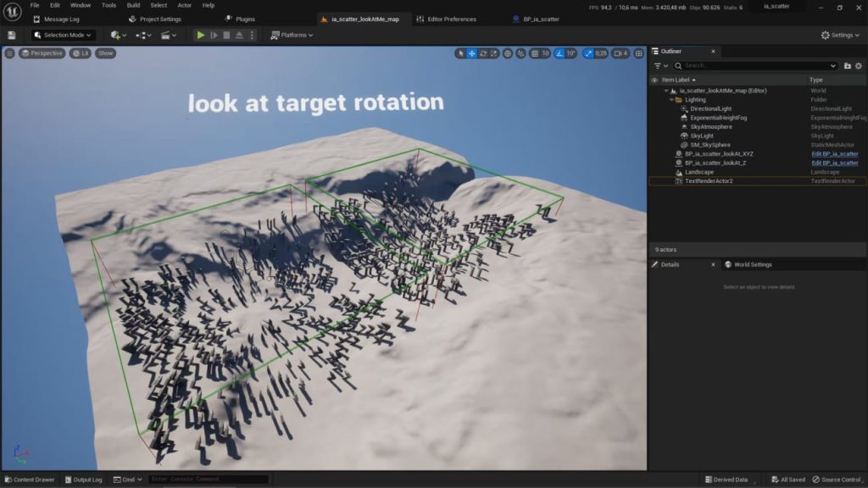Expand the Platforms dropdown
Screen dimensions: 868x488
coord(292,35)
